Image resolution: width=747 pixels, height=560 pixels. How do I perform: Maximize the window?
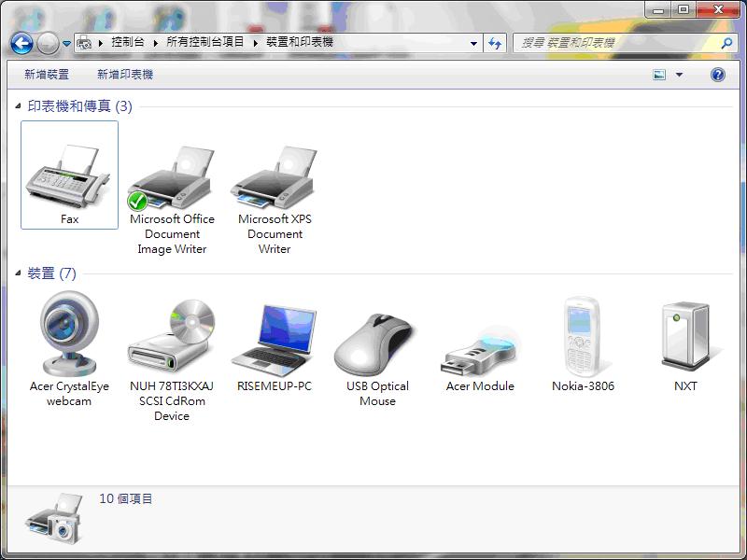684,10
